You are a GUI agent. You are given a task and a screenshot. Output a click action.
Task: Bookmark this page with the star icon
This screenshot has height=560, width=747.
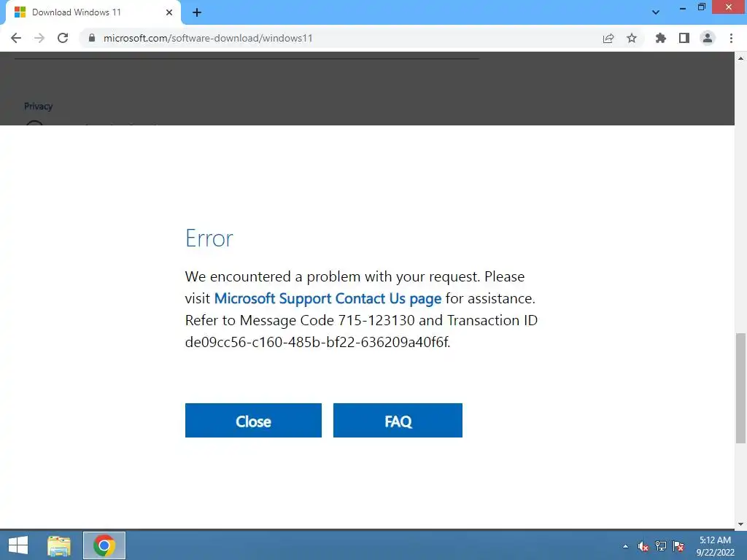[632, 38]
